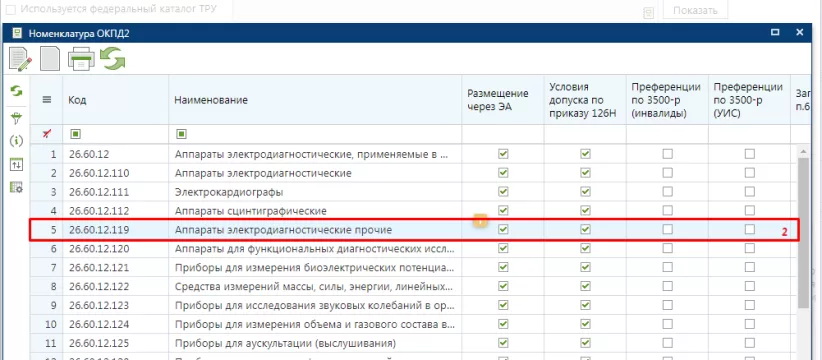Select Приборы для измерения биоэлектрических потенциалов row
This screenshot has width=822, height=360.
[315, 267]
